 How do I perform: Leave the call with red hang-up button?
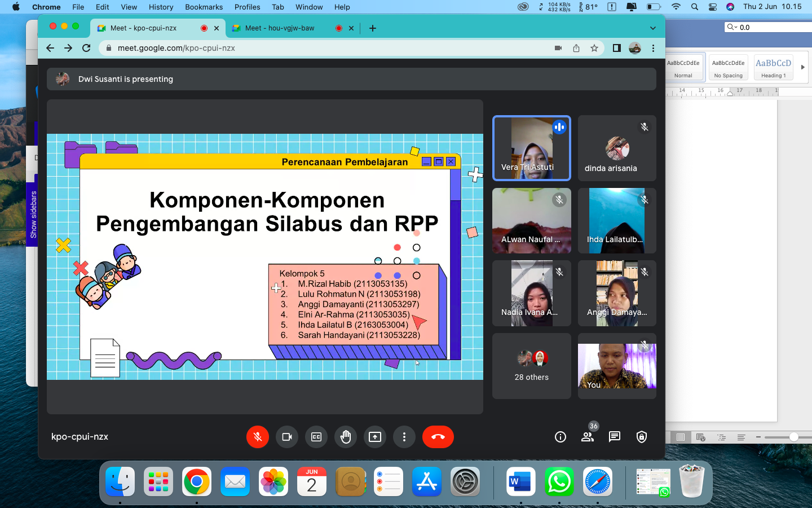tap(438, 437)
